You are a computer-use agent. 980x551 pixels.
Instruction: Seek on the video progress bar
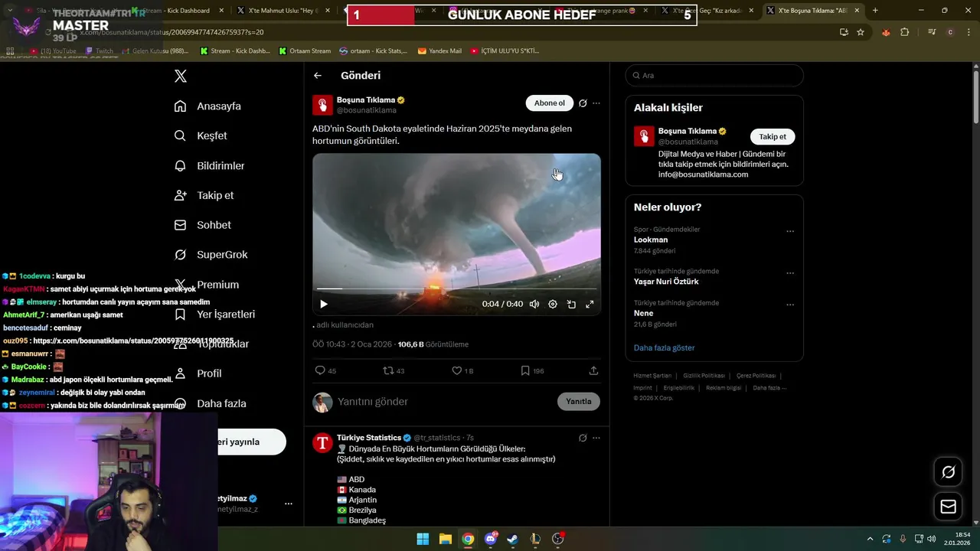click(x=456, y=289)
